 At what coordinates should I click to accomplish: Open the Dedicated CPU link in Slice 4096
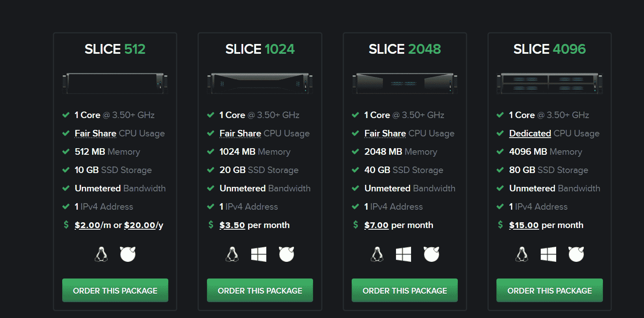[530, 134]
